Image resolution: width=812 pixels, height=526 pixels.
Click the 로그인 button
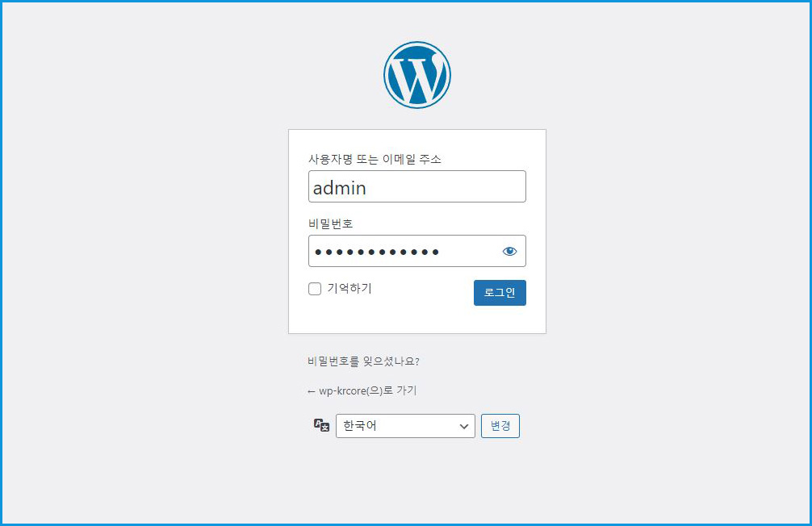500,293
